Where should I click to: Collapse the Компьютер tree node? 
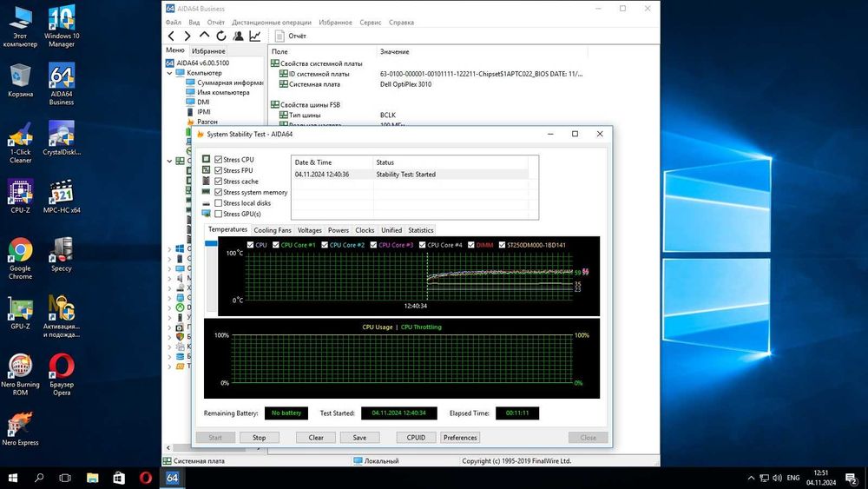click(x=169, y=73)
